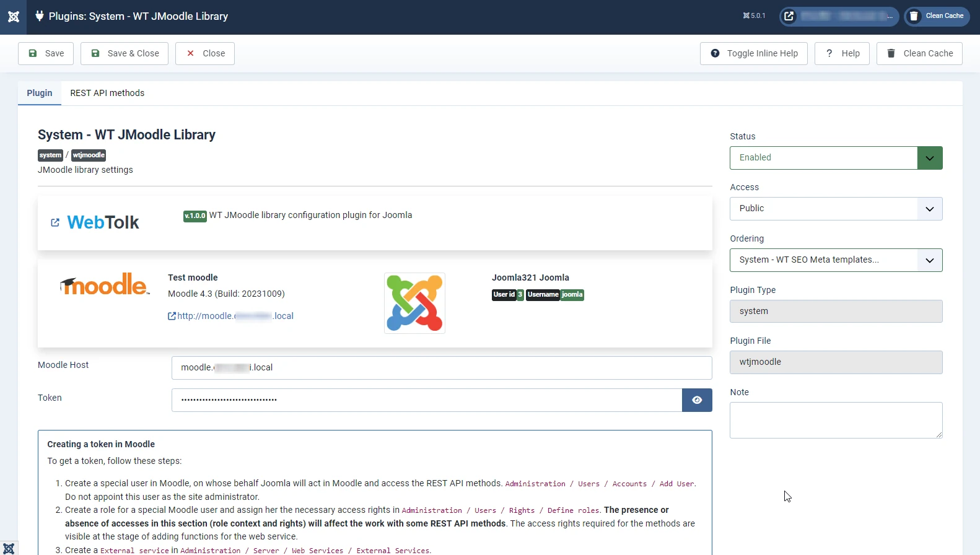980x555 pixels.
Task: Click the 'wtjmoodle' element badge
Action: point(89,155)
